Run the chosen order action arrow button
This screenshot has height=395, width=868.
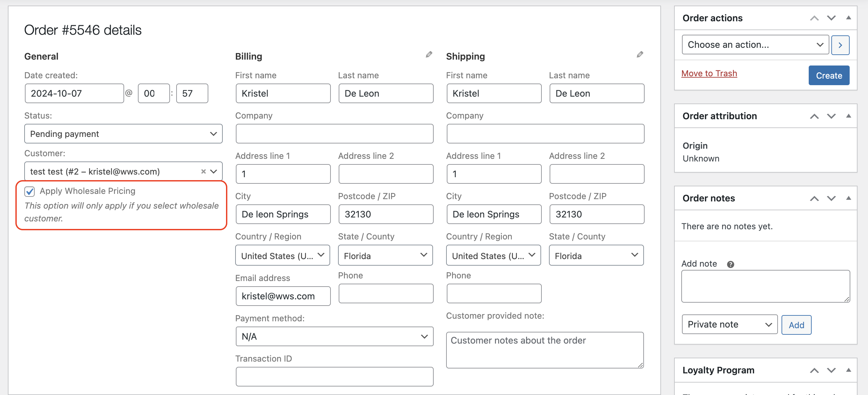[x=840, y=45]
